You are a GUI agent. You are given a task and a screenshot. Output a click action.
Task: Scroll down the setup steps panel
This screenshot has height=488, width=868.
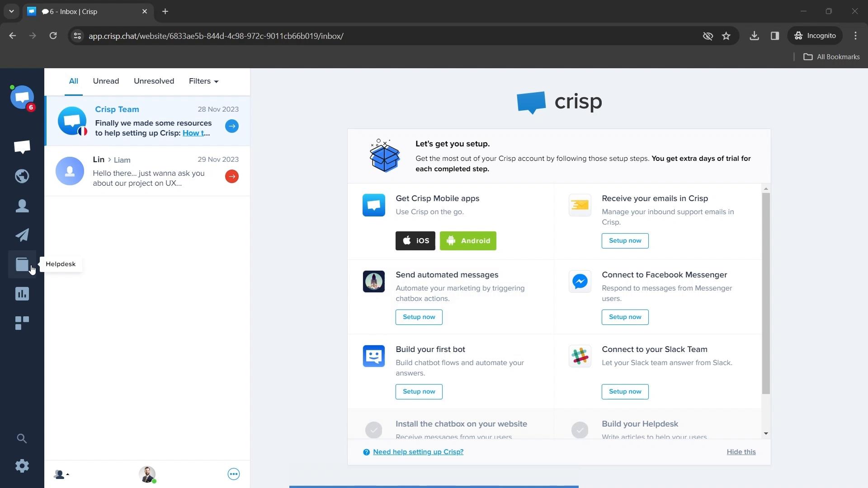tap(766, 433)
